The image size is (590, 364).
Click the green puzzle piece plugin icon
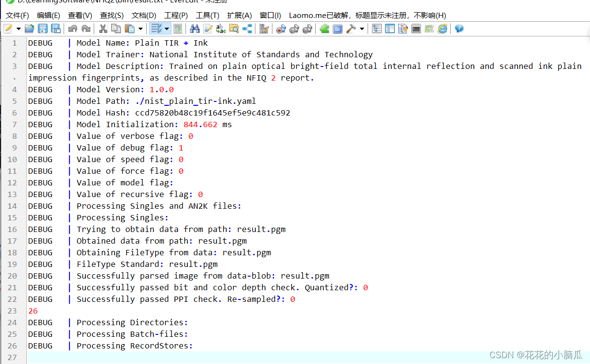click(324, 29)
